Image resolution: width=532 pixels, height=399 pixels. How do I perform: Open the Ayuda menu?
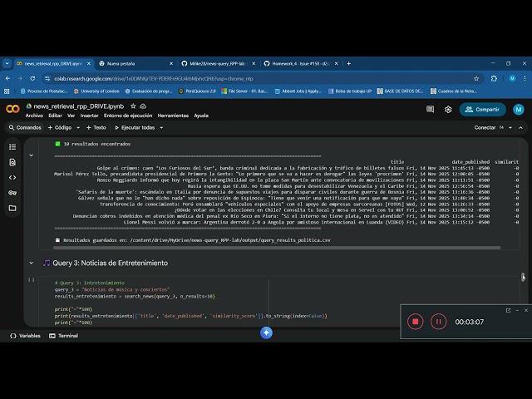coord(201,116)
